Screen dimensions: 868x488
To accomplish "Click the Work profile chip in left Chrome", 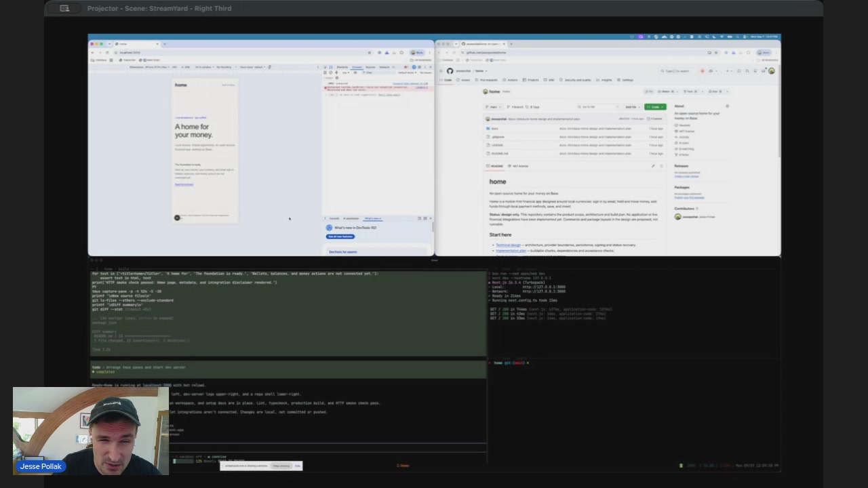I will [417, 52].
